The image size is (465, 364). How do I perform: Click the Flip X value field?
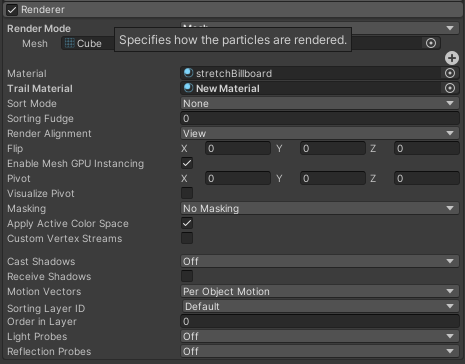[238, 148]
